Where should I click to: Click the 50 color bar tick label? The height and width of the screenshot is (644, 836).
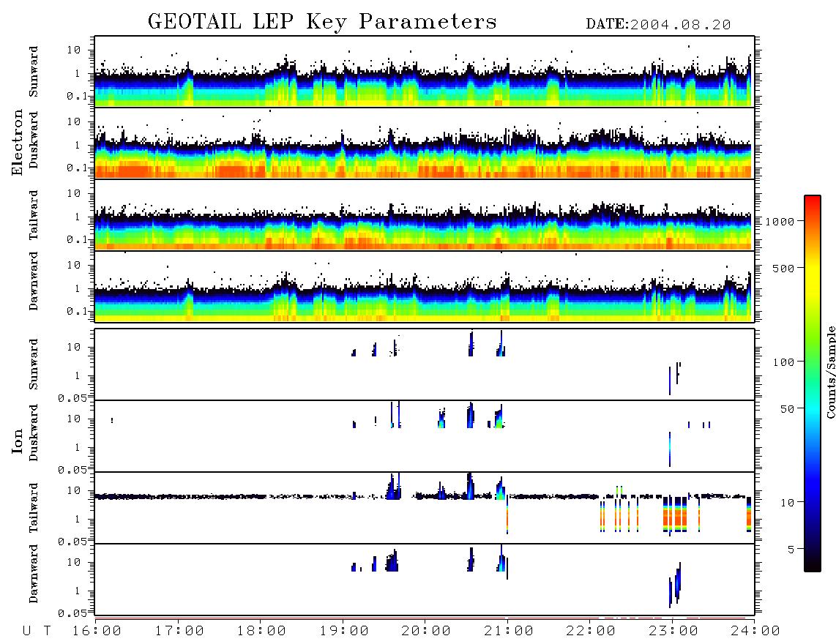click(788, 409)
